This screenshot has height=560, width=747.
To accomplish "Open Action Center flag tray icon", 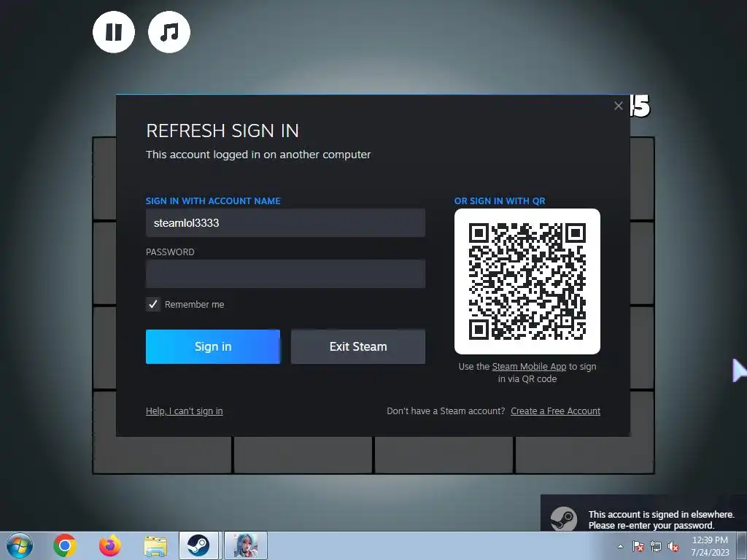I will tap(638, 547).
